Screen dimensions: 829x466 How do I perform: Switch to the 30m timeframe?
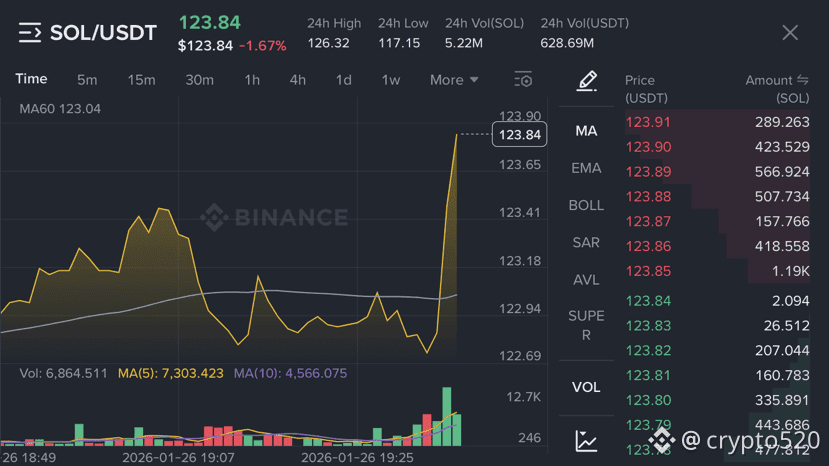199,80
